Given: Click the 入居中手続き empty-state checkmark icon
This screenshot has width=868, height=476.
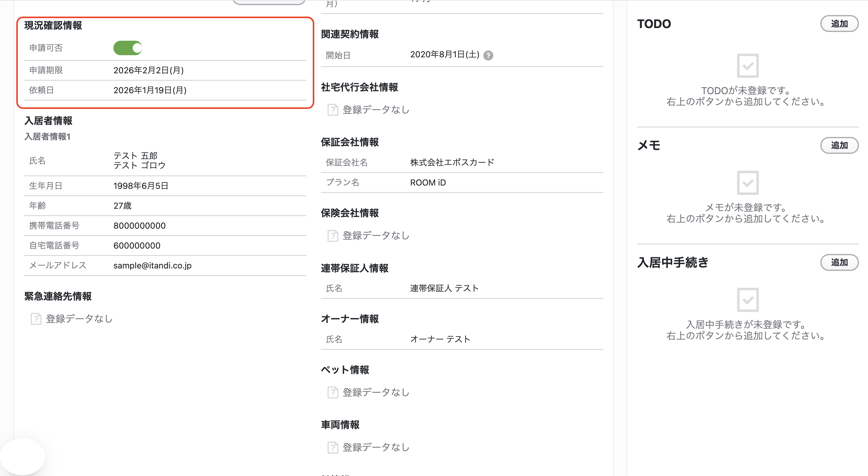Looking at the screenshot, I should (748, 300).
